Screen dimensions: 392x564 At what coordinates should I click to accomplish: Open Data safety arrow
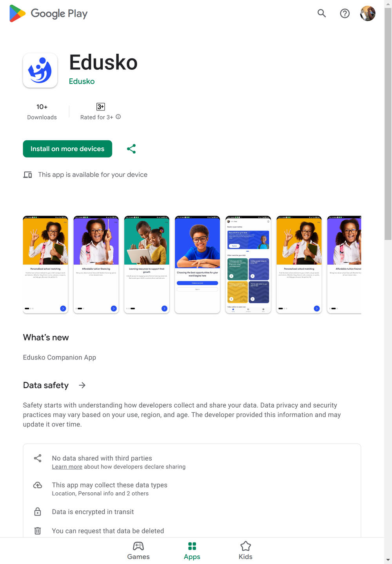pos(82,385)
